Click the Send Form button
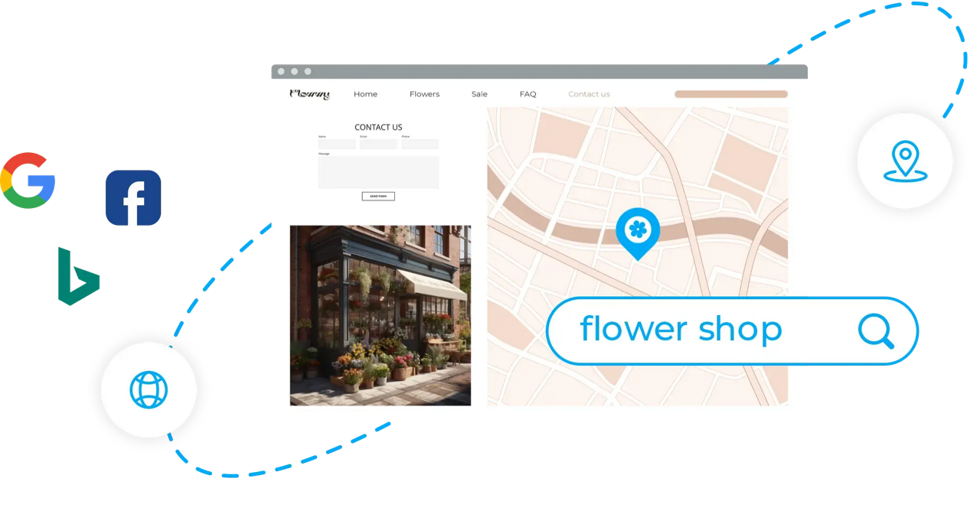The width and height of the screenshot is (980, 511). point(378,197)
